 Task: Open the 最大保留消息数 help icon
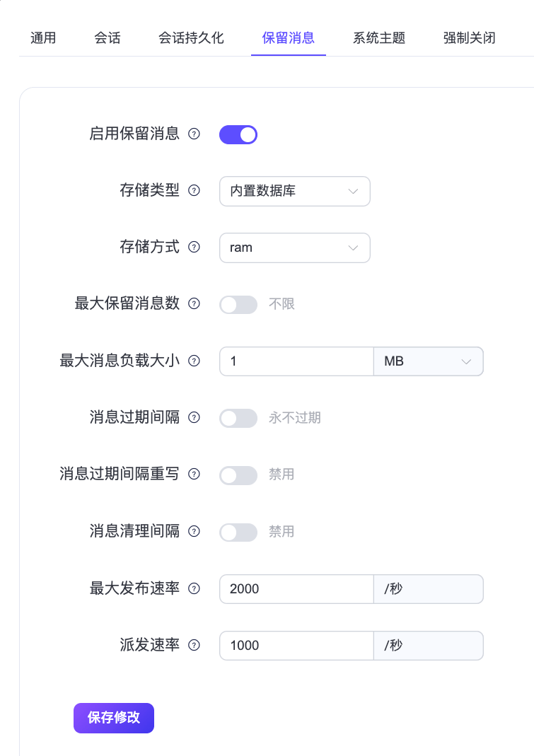coord(194,304)
